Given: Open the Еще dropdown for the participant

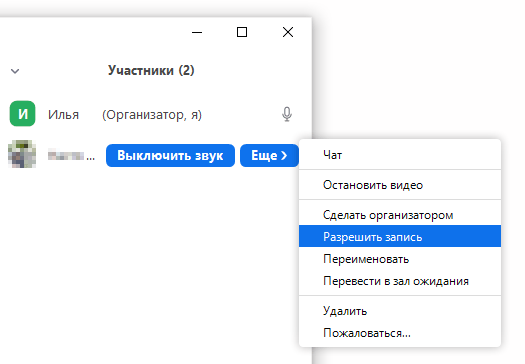Looking at the screenshot, I should (269, 155).
